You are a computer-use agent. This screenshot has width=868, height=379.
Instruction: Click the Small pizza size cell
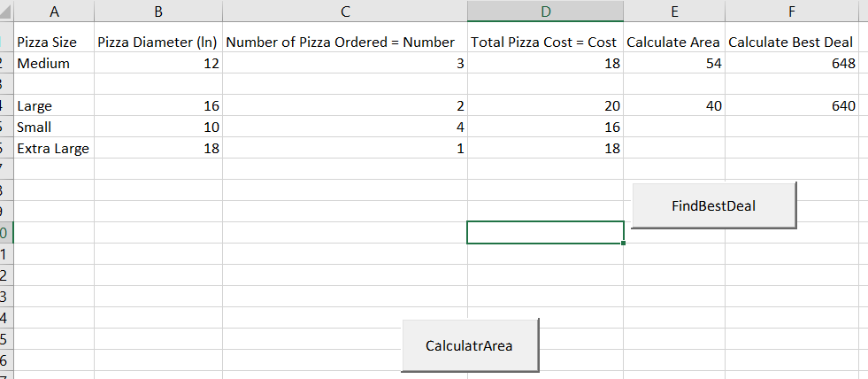[x=36, y=128]
